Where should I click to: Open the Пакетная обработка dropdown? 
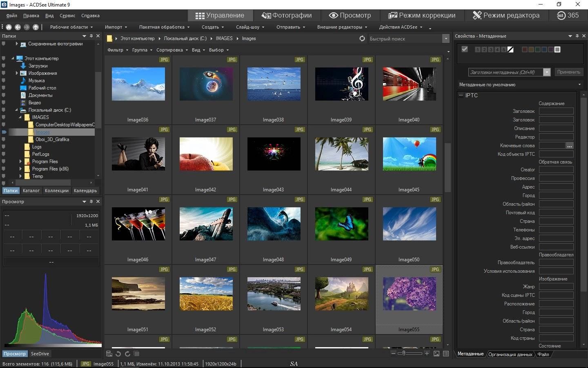(x=164, y=27)
